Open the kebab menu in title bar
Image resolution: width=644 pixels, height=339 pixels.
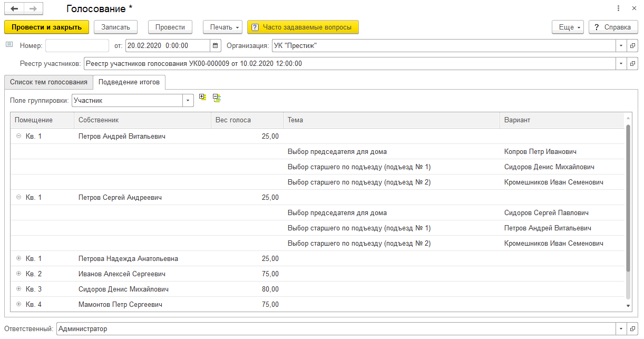[618, 9]
